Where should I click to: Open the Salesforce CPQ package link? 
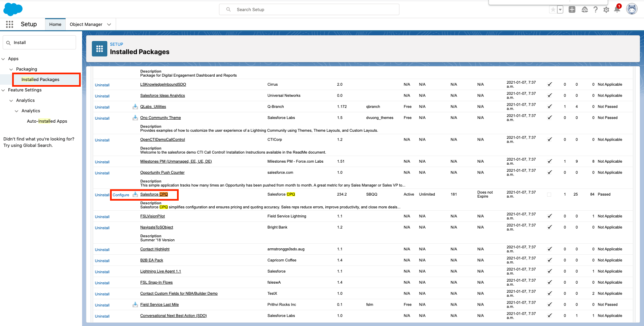click(154, 194)
